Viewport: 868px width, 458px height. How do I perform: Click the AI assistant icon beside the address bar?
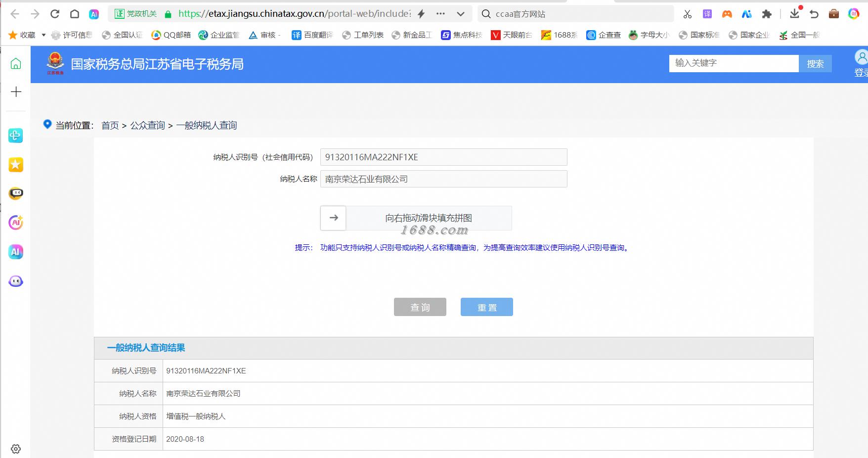point(94,14)
